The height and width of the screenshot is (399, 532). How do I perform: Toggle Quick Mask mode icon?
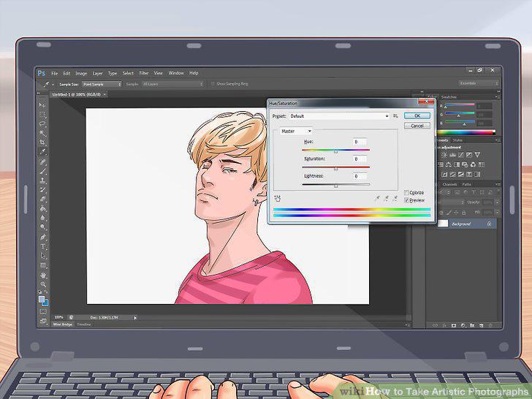click(x=43, y=311)
